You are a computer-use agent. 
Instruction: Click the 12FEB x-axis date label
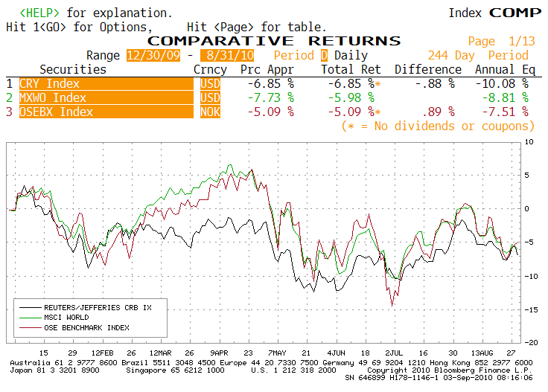103,353
